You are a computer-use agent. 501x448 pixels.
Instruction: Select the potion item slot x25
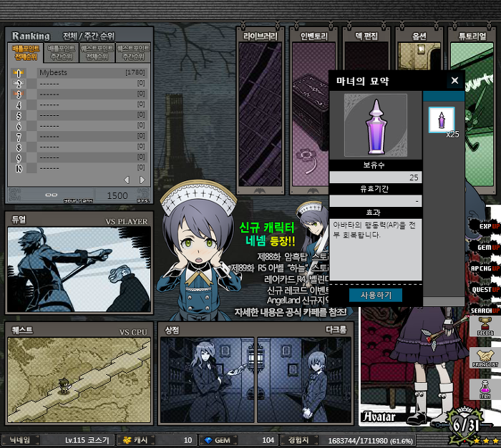pos(442,120)
